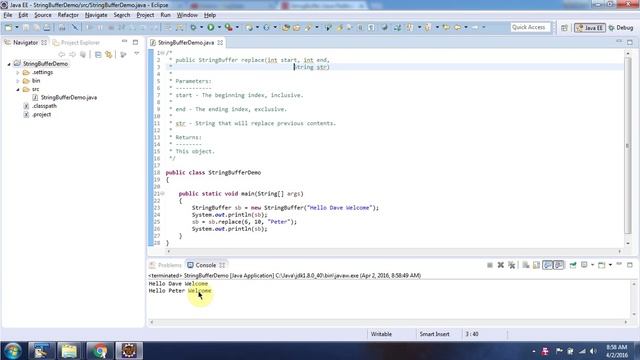This screenshot has height=360, width=640.
Task: Open the File menu
Action: [8, 15]
